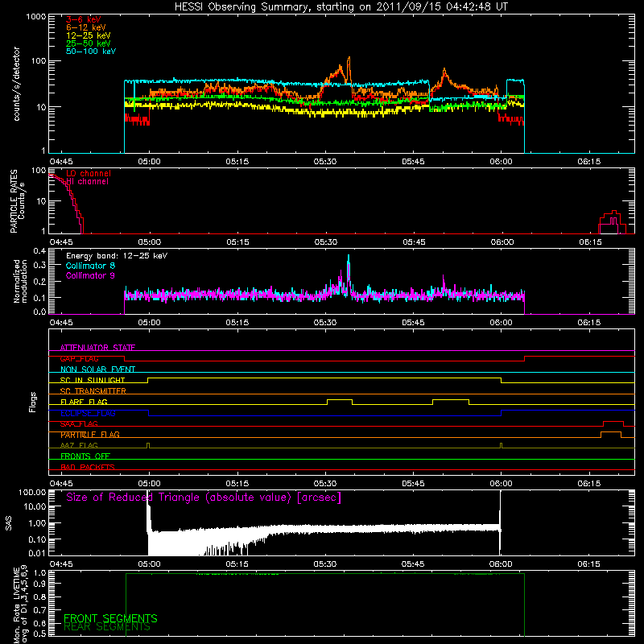
Task: Click the SAS axis label
Action: click(9, 523)
